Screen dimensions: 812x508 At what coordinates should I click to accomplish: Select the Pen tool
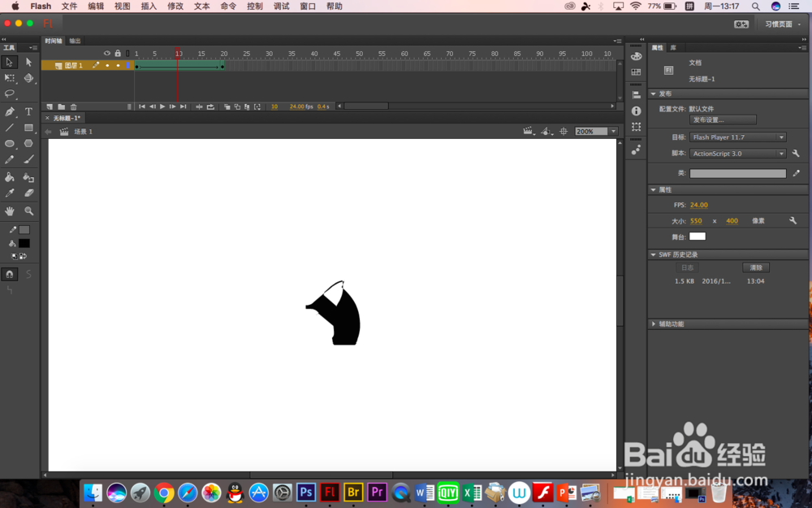tap(9, 111)
